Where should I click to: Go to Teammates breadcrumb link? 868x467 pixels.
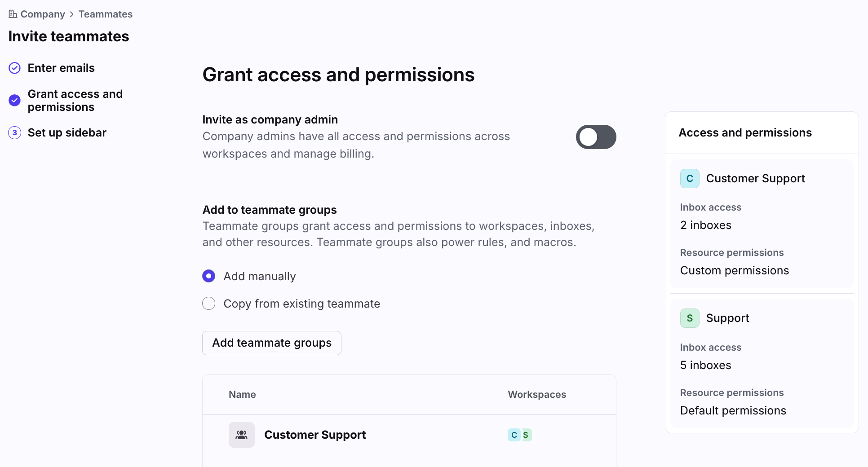[106, 14]
